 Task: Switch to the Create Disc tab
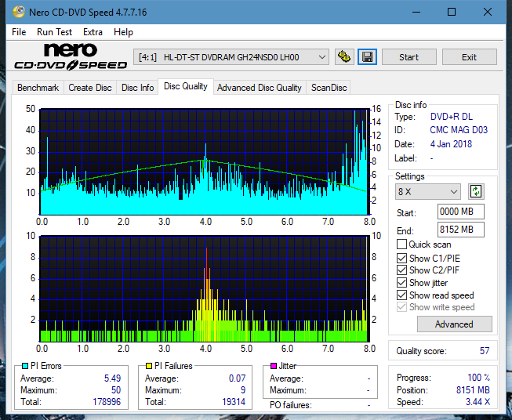[x=90, y=88]
